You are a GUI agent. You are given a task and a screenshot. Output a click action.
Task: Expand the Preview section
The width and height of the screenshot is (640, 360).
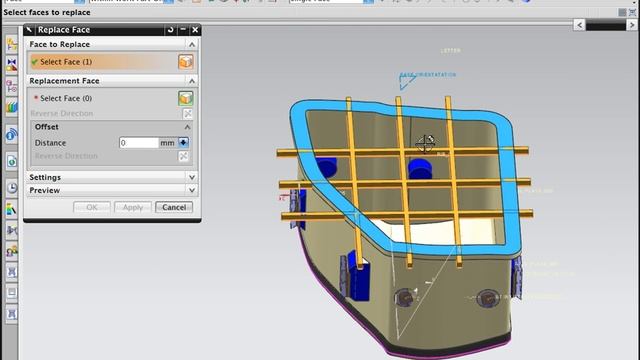coord(192,190)
